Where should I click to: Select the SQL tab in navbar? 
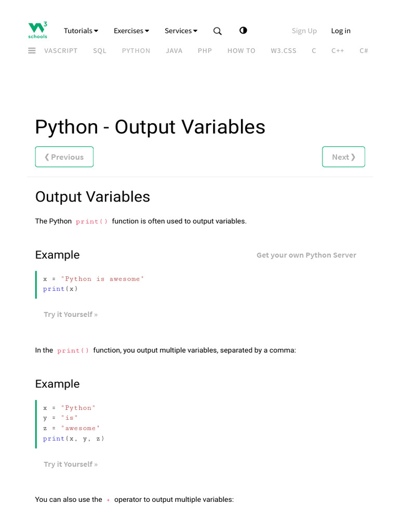pos(100,51)
